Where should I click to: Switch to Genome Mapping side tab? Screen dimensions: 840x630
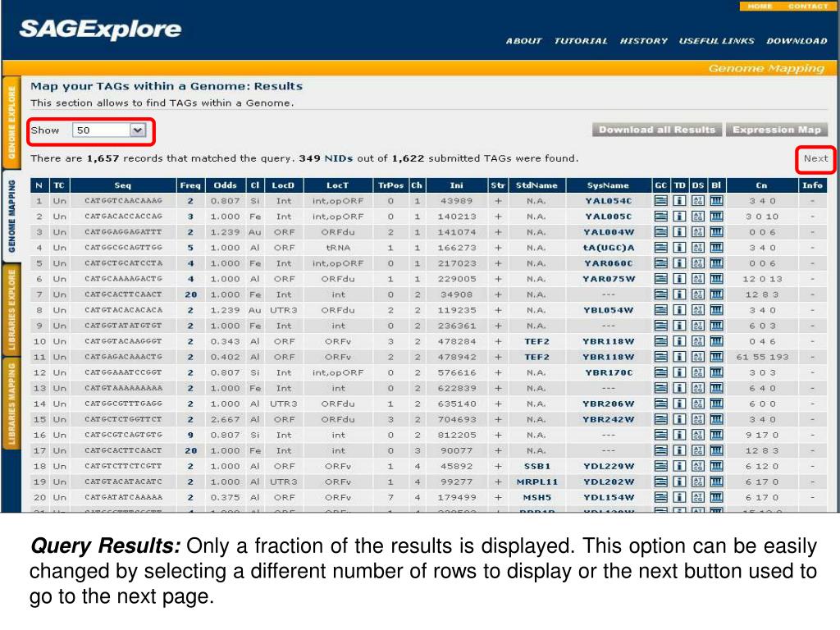tap(11, 216)
